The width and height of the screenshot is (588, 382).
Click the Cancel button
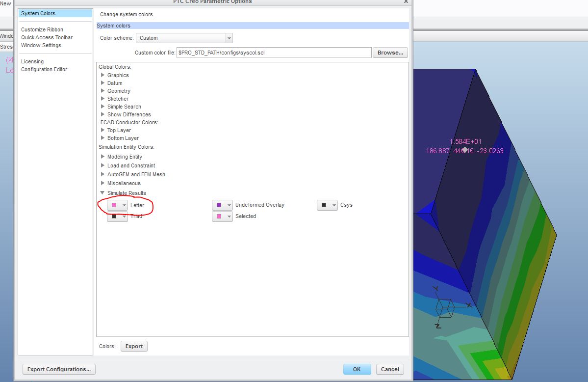390,369
